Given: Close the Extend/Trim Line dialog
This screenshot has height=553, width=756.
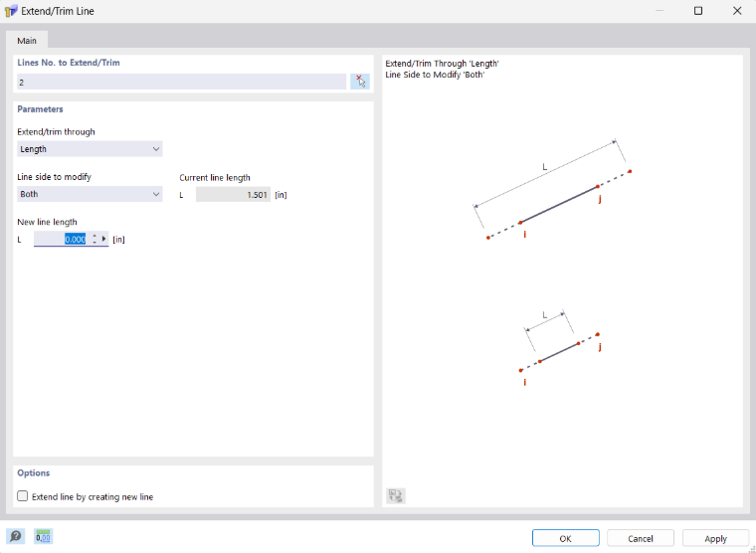Looking at the screenshot, I should point(737,11).
